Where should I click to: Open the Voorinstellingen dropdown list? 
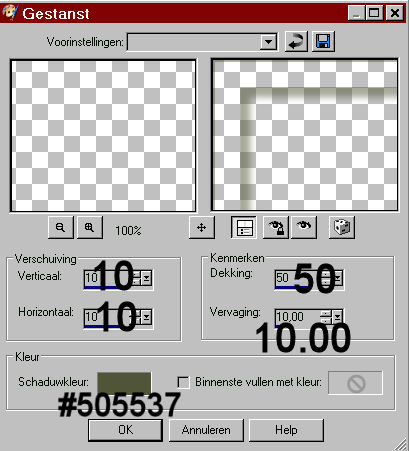(268, 42)
